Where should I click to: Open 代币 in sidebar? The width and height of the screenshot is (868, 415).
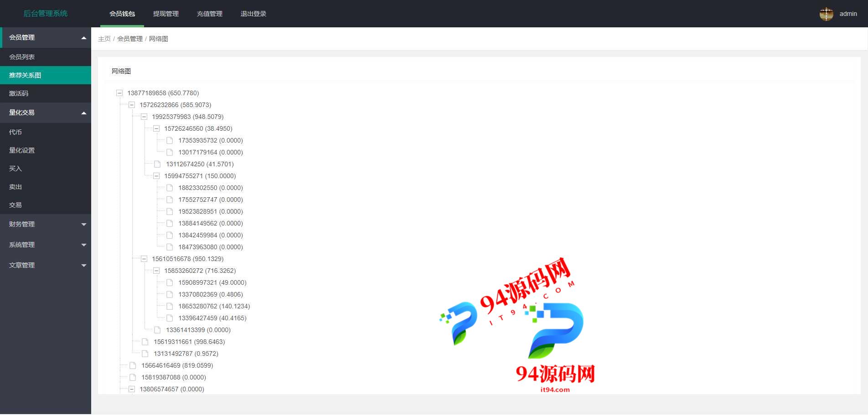[x=46, y=132]
